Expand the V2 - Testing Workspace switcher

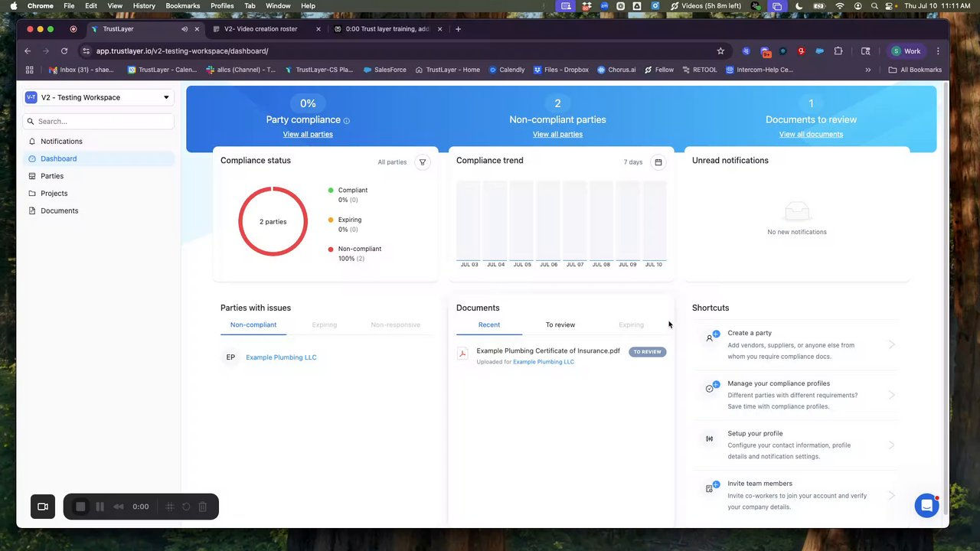pyautogui.click(x=98, y=97)
